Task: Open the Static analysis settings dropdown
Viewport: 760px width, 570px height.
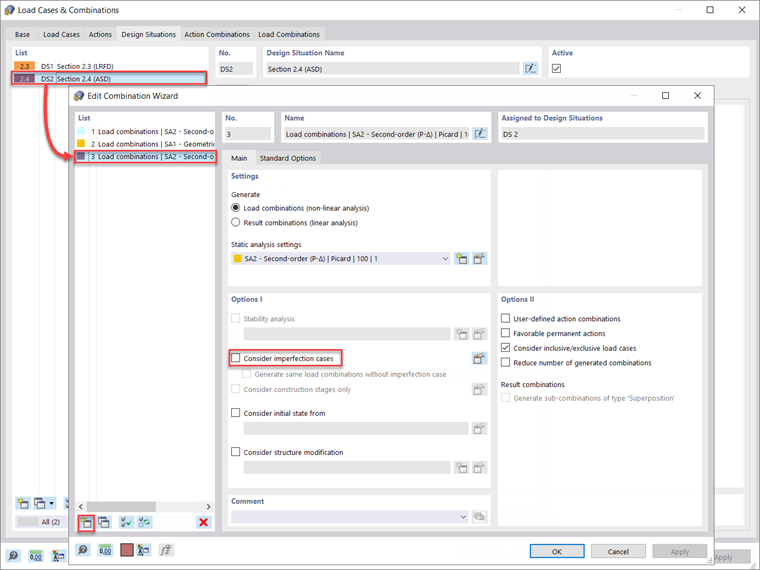Action: click(445, 259)
